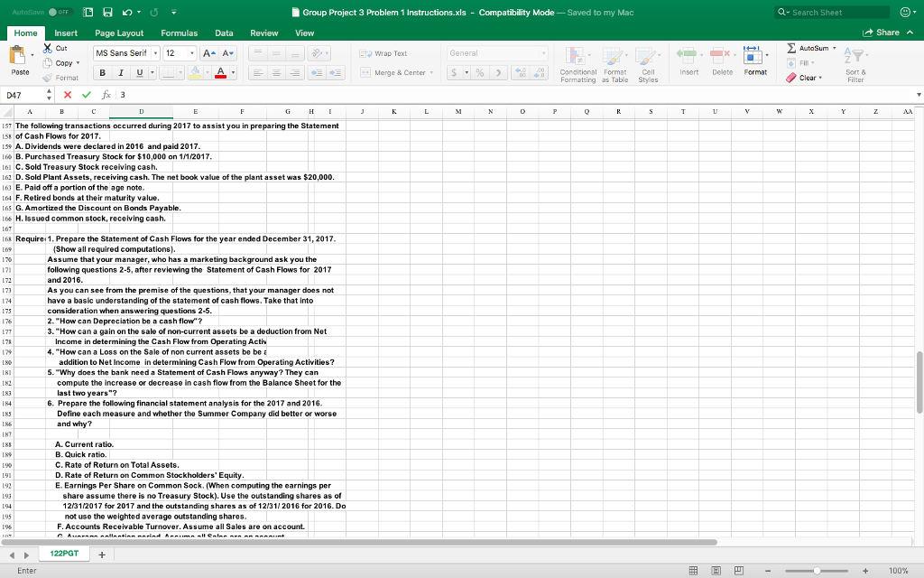
Task: Click the Cut scissors icon
Action: click(48, 48)
